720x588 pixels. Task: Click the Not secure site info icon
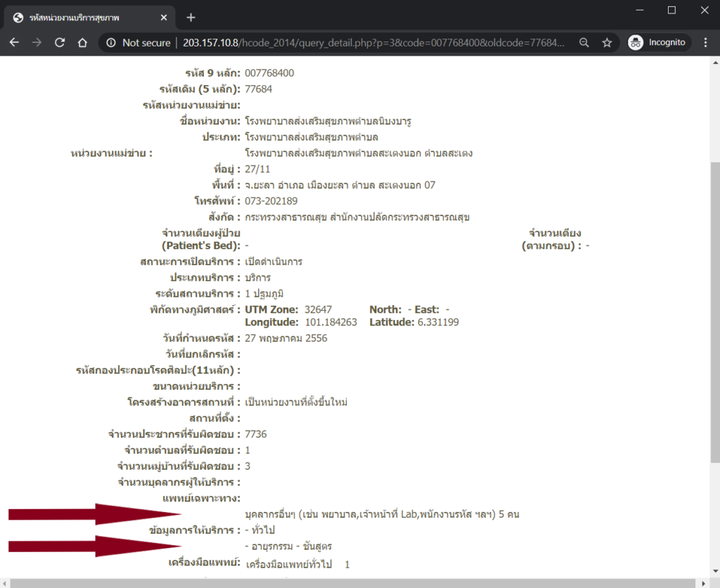111,43
